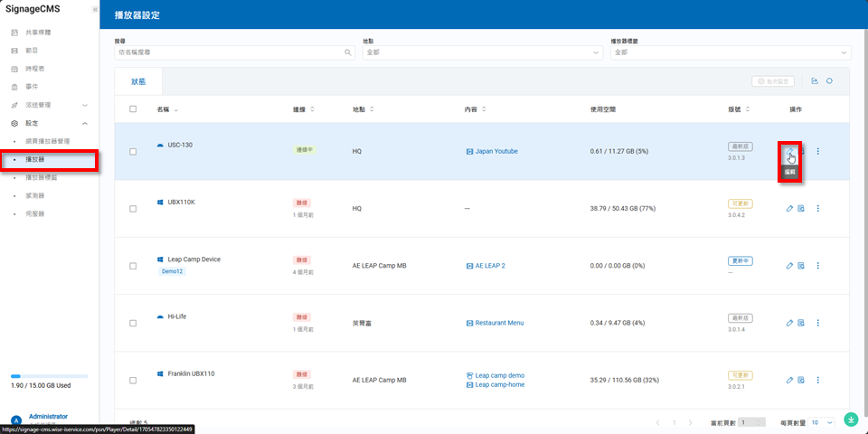Viewport: 868px width, 434px height.
Task: Select the Franklin UBX110 row checkbox
Action: [x=133, y=380]
